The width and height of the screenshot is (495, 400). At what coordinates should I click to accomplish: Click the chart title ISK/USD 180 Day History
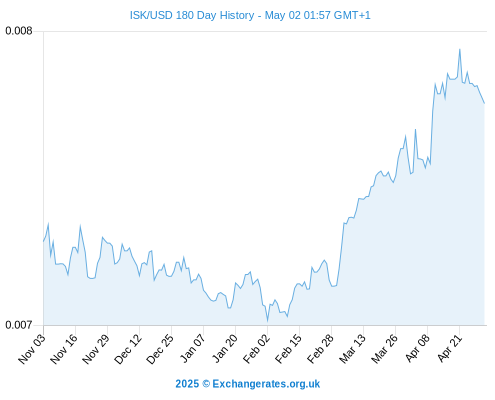tap(192, 15)
